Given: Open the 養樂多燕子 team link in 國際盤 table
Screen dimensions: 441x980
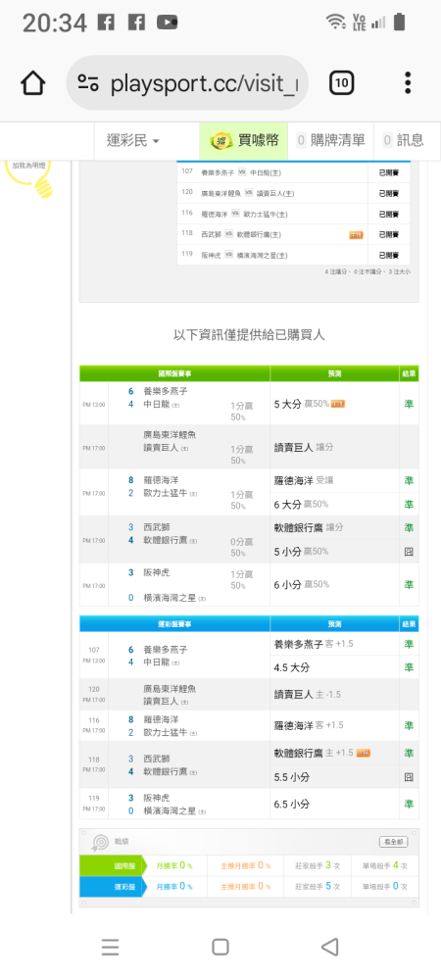Looking at the screenshot, I should tap(166, 391).
